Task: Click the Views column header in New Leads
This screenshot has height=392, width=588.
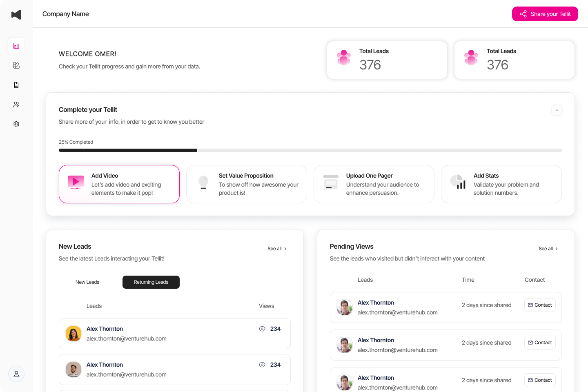Action: pyautogui.click(x=266, y=306)
